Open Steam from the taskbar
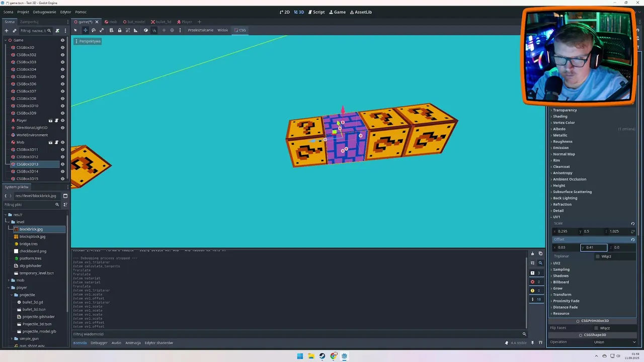644x362 pixels. click(322, 356)
